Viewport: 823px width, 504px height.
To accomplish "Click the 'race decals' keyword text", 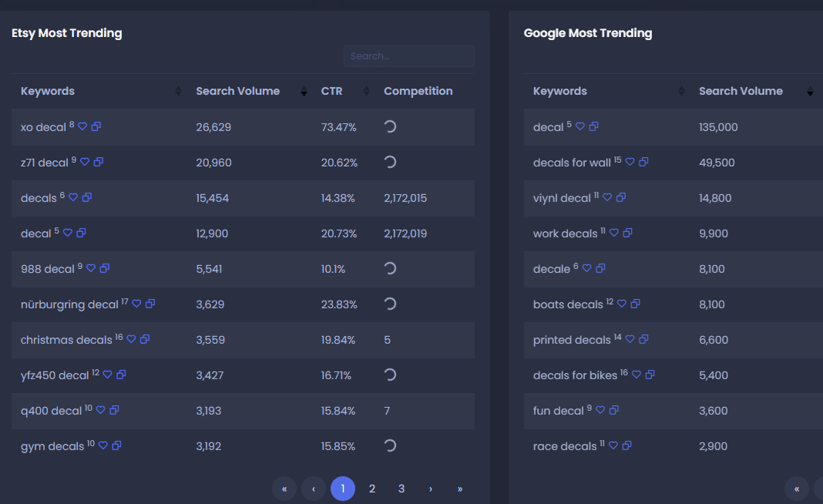I will (565, 446).
